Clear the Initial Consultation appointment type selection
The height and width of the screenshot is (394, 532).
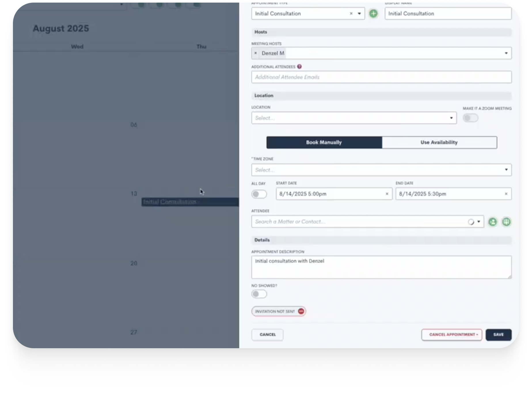(351, 14)
